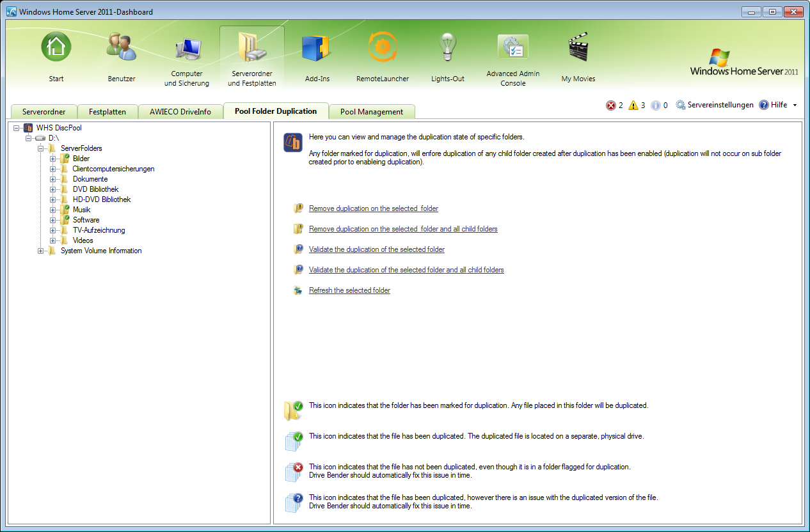This screenshot has width=810, height=532.
Task: Click Remove duplication on the selected folder
Action: 374,208
